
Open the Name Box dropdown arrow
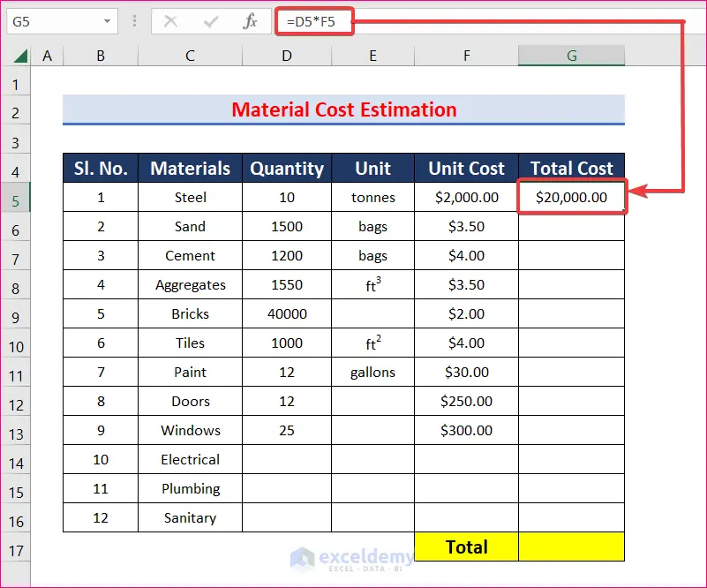click(x=107, y=21)
